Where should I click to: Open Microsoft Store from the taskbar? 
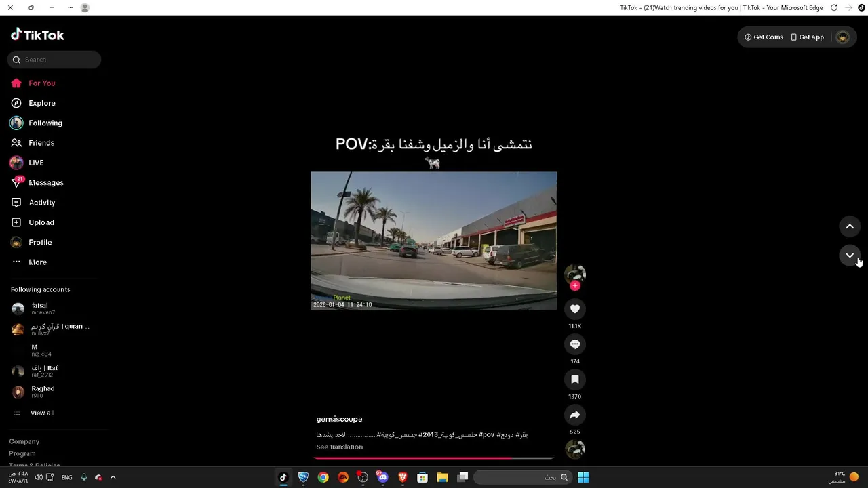pos(422,477)
